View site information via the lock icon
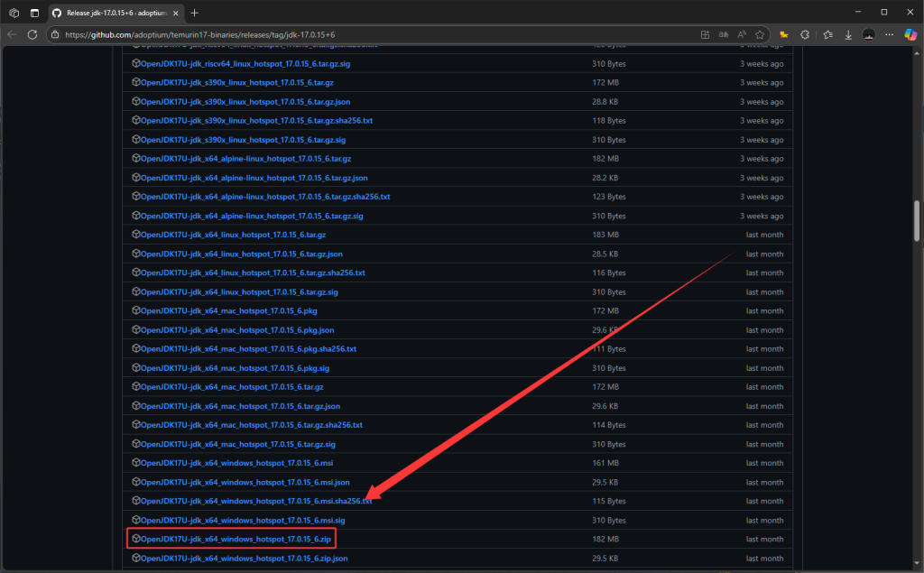924x573 pixels. pyautogui.click(x=55, y=35)
